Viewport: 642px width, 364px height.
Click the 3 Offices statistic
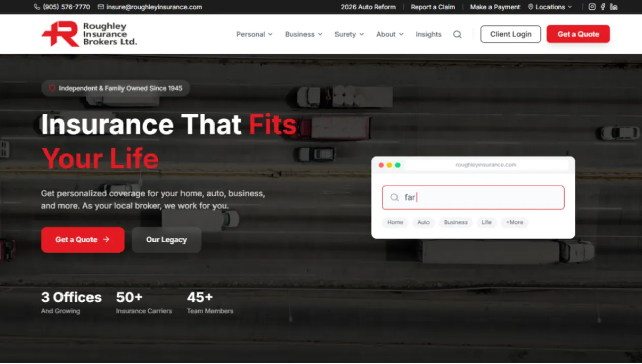point(71,302)
